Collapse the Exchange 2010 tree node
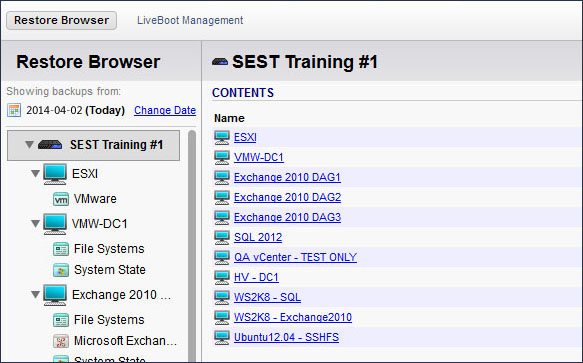The height and width of the screenshot is (363, 583). click(35, 295)
